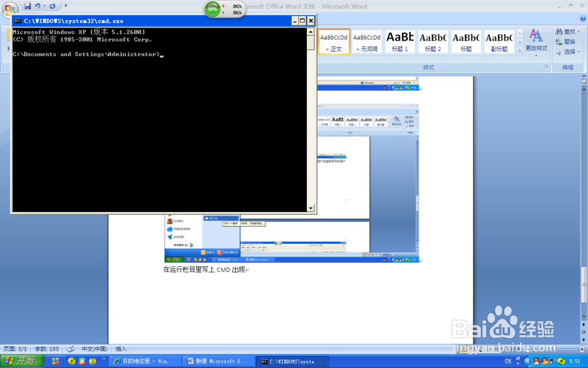Open the 选择 (Select) dropdown
The width and height of the screenshot is (588, 368).
coord(568,51)
